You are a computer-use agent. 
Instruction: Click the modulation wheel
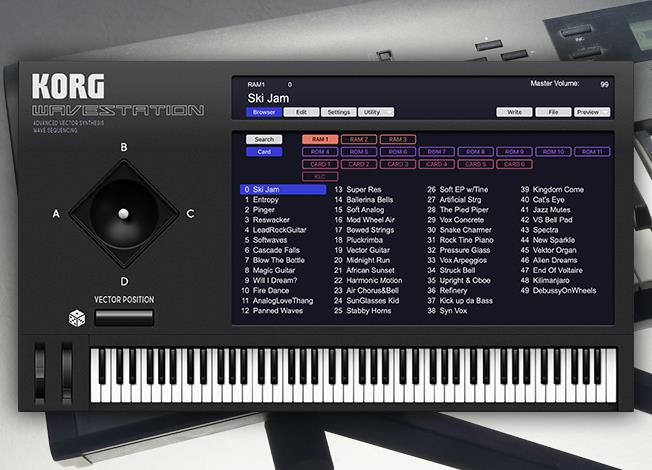67,373
